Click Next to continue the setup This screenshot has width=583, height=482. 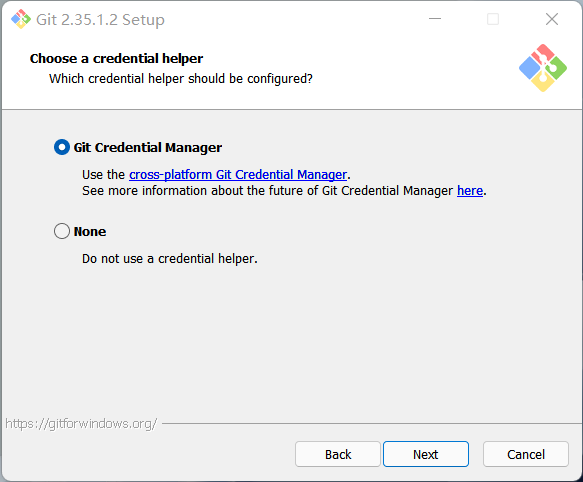point(426,454)
